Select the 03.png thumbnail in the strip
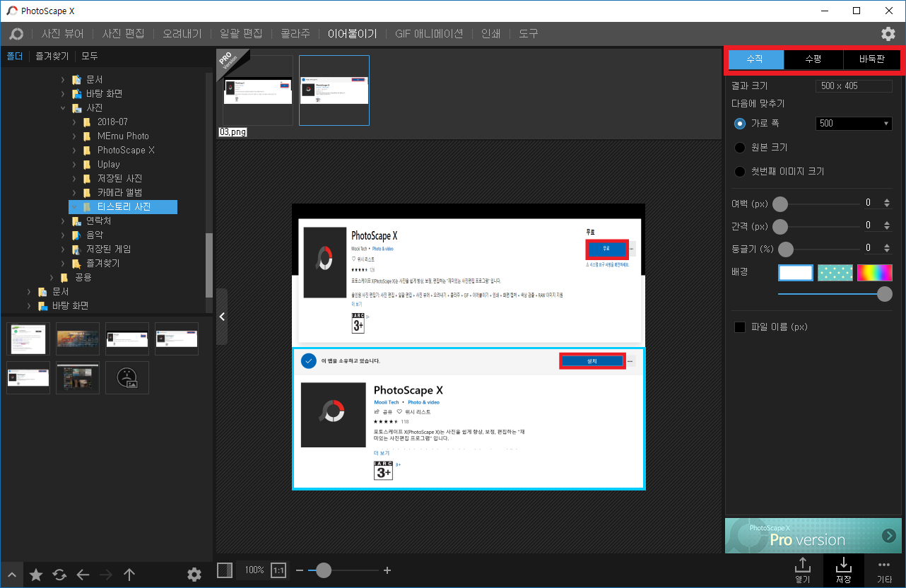Viewport: 906px width, 588px height. click(x=258, y=90)
